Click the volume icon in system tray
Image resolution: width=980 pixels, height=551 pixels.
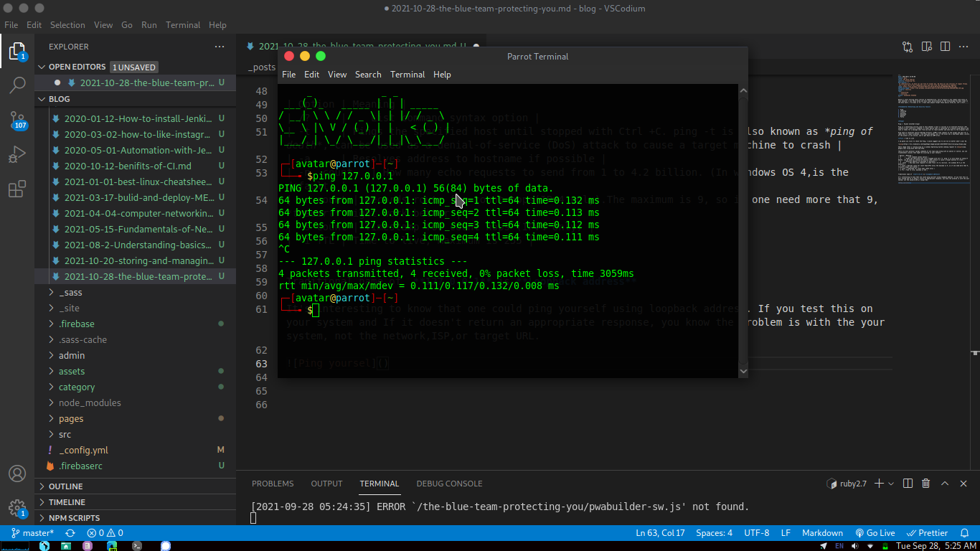coord(854,546)
